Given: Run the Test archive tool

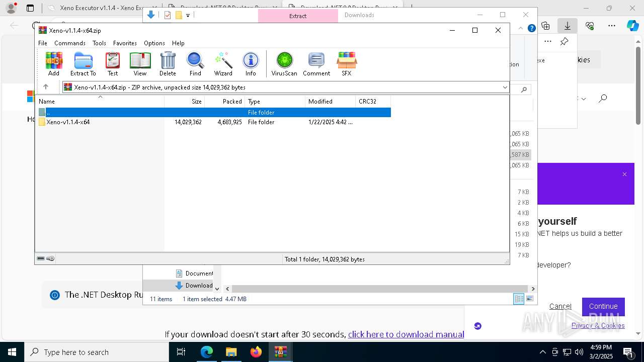Looking at the screenshot, I should [112, 64].
